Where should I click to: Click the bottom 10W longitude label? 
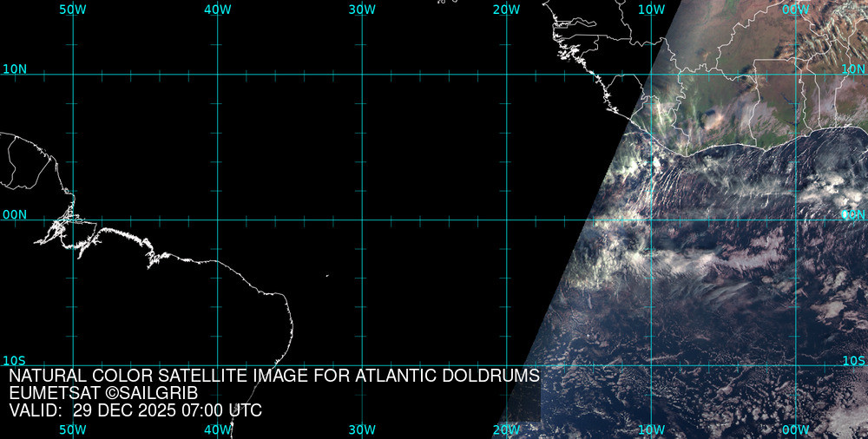tap(651, 429)
